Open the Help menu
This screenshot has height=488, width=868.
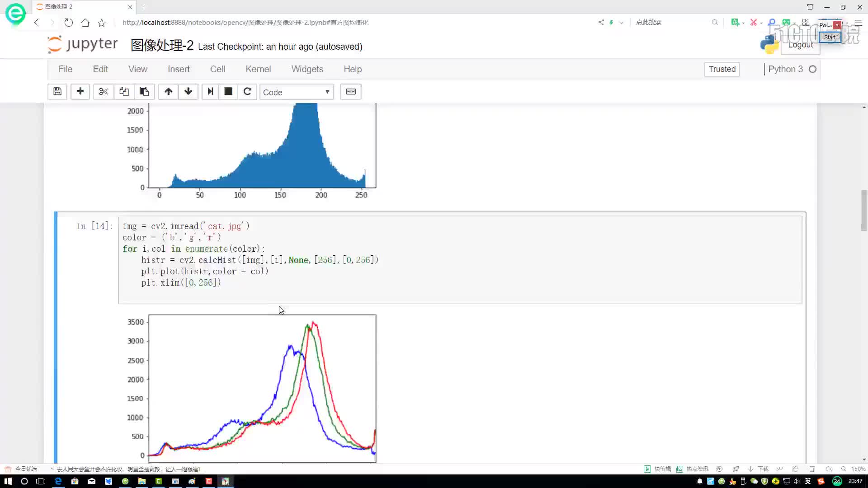coord(353,69)
